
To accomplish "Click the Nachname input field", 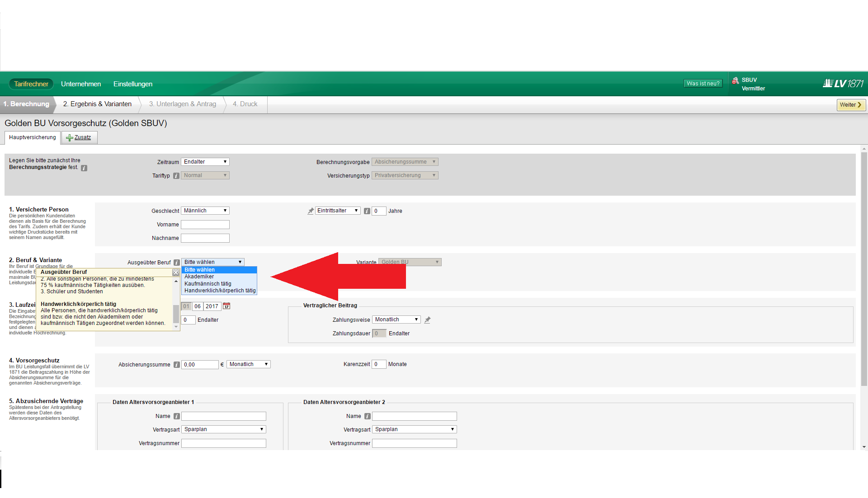I will point(205,238).
